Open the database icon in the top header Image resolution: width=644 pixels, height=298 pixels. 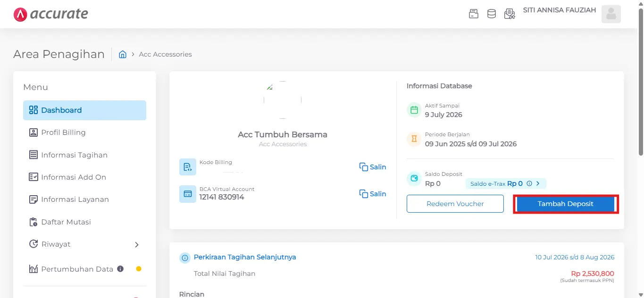click(x=491, y=14)
